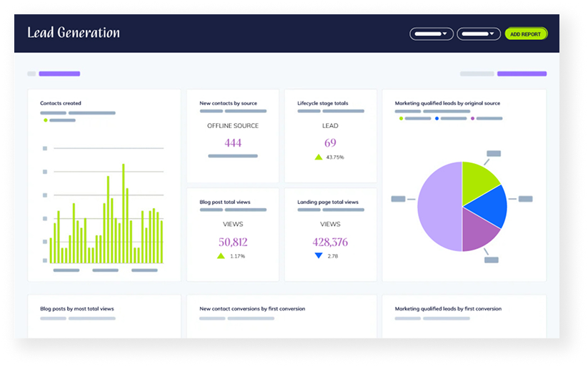Image resolution: width=588 pixels, height=367 pixels.
Task: Click the blue down arrow beside 2.78
Action: pos(319,256)
